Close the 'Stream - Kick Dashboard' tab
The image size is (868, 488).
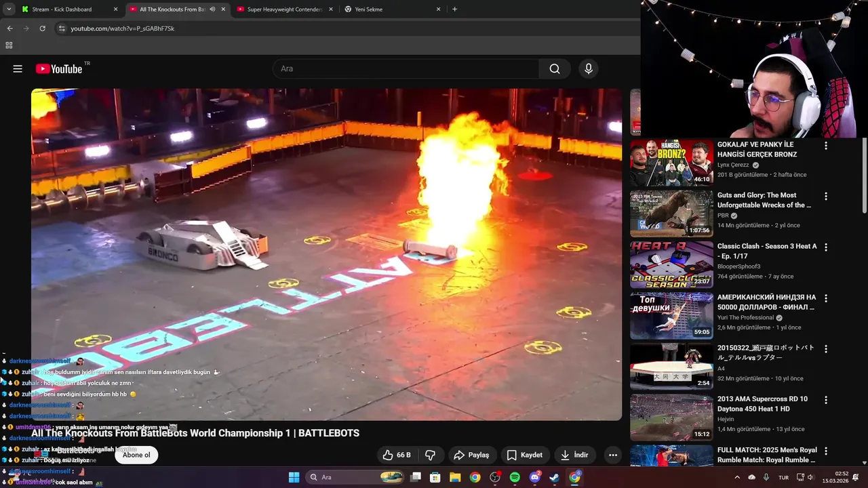coord(115,9)
